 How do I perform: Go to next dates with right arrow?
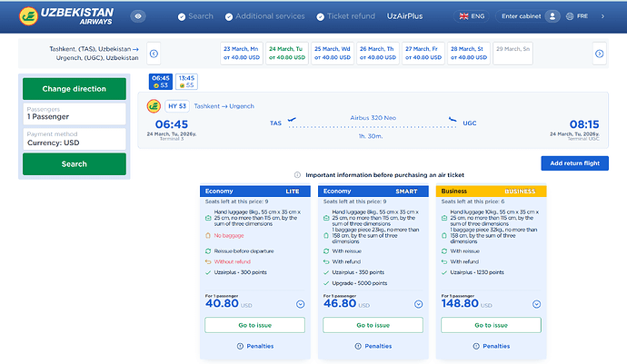599,54
